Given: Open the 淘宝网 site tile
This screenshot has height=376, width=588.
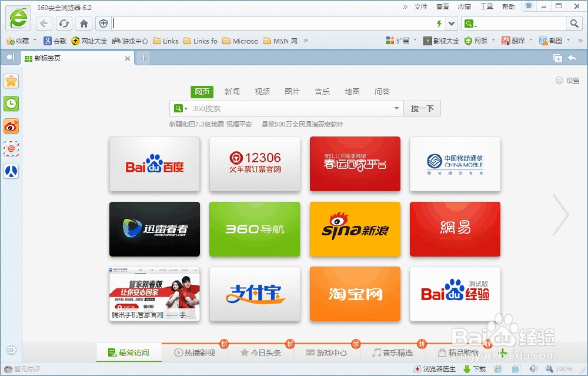Looking at the screenshot, I should point(355,294).
